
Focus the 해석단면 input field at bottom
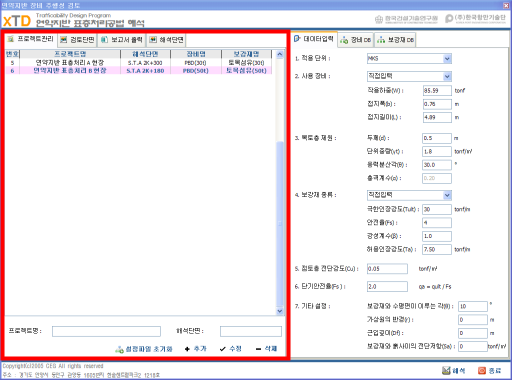point(251,331)
